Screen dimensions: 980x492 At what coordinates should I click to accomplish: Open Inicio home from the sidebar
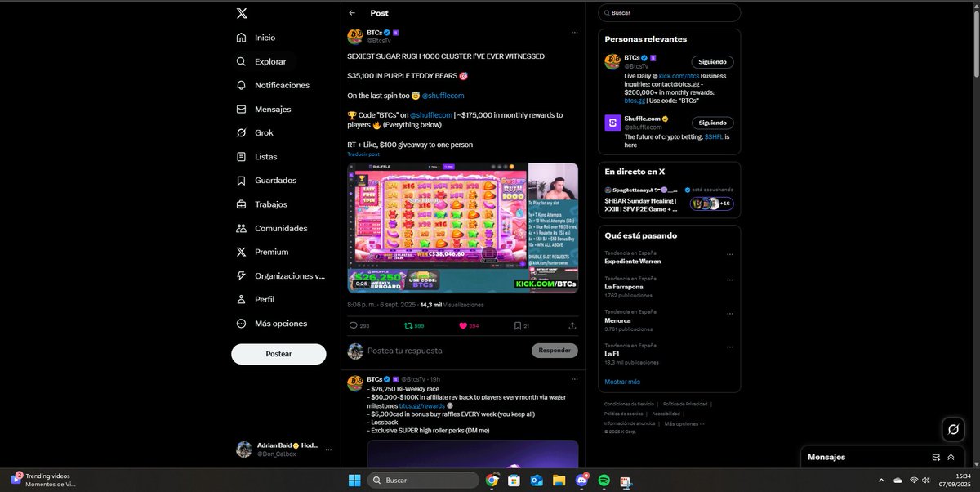click(x=256, y=38)
